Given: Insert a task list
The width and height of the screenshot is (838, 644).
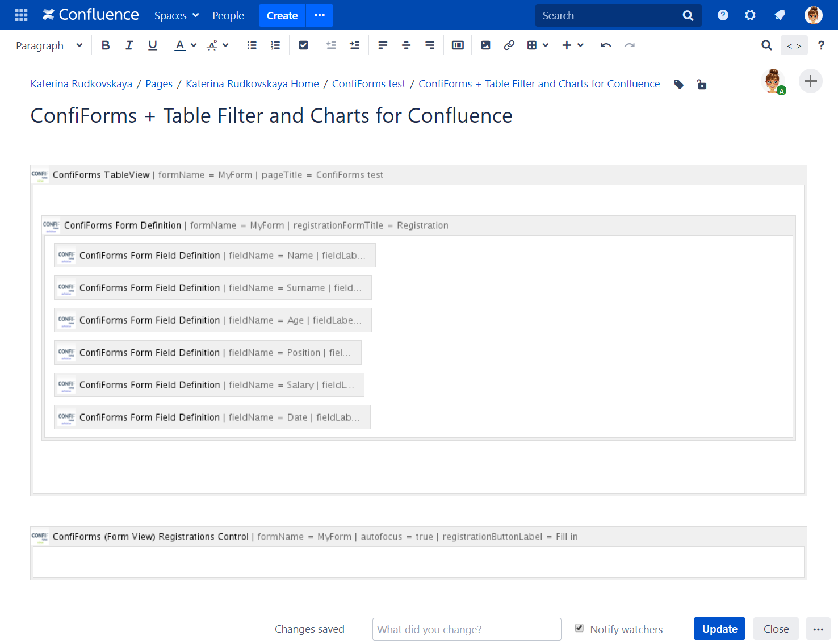Looking at the screenshot, I should (303, 45).
